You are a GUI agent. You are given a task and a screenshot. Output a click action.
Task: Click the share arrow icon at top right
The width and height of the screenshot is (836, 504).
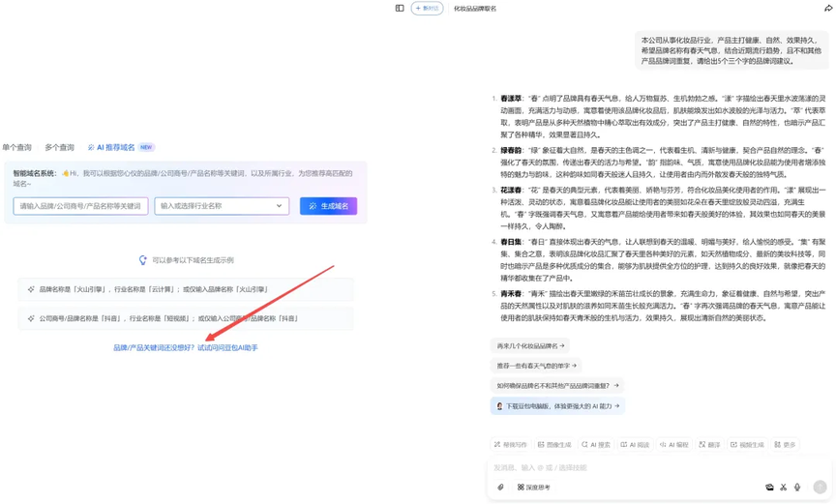click(828, 8)
